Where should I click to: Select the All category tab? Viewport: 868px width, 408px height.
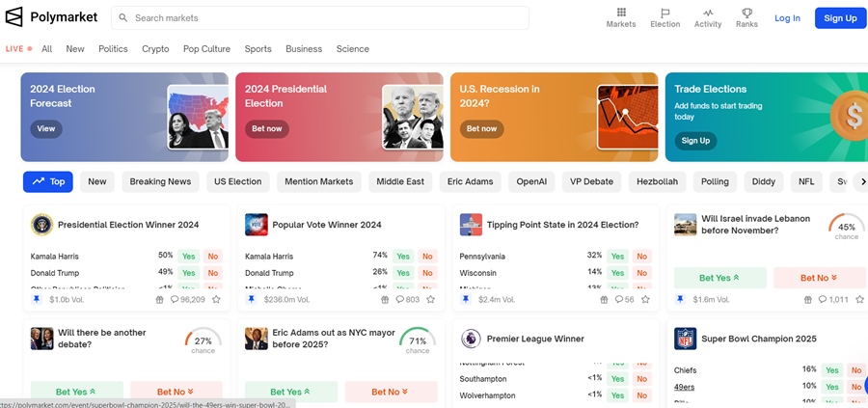47,49
